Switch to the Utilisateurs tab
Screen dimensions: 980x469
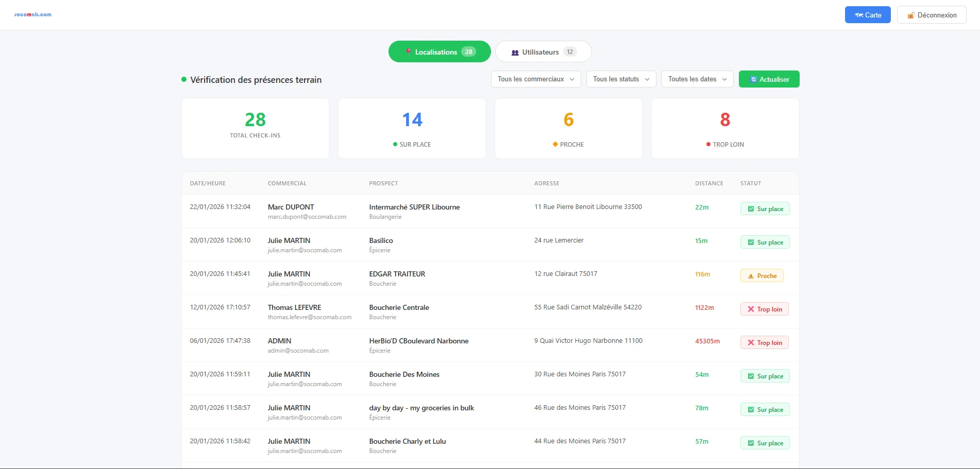[543, 52]
